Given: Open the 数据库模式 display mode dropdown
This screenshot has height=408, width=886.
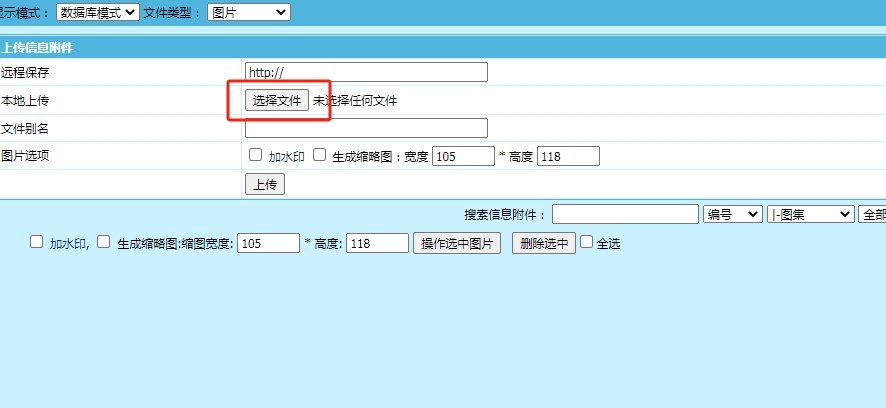Looking at the screenshot, I should [98, 12].
